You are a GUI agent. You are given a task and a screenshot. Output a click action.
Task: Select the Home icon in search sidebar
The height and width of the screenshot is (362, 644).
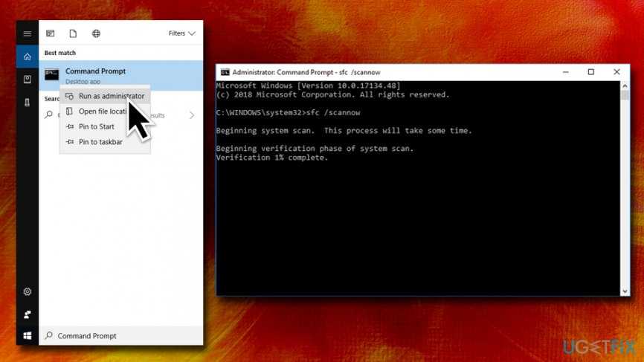pyautogui.click(x=27, y=56)
